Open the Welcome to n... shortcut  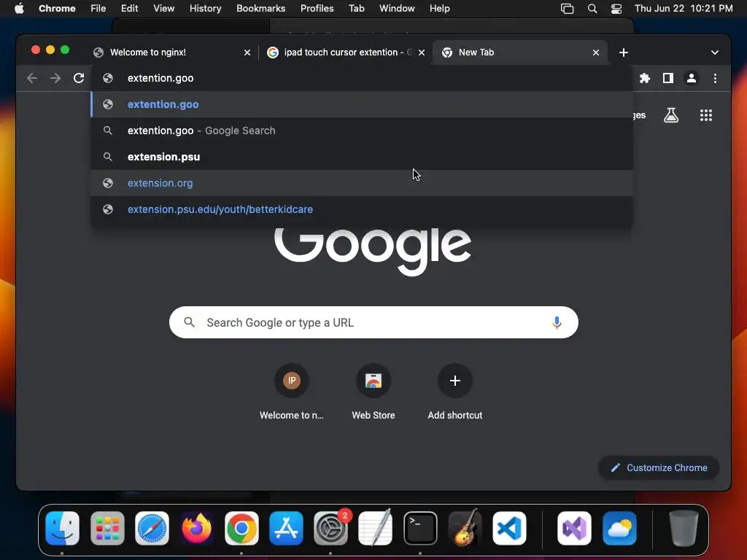292,392
